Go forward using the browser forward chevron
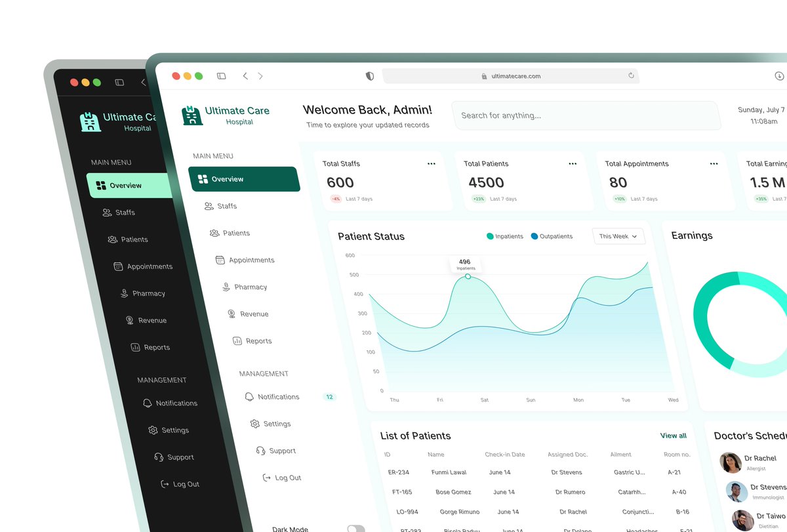 coord(260,76)
